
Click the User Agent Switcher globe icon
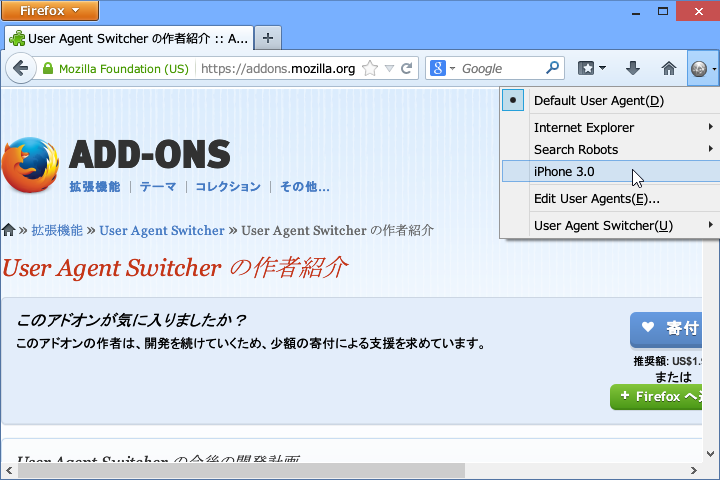coord(699,69)
